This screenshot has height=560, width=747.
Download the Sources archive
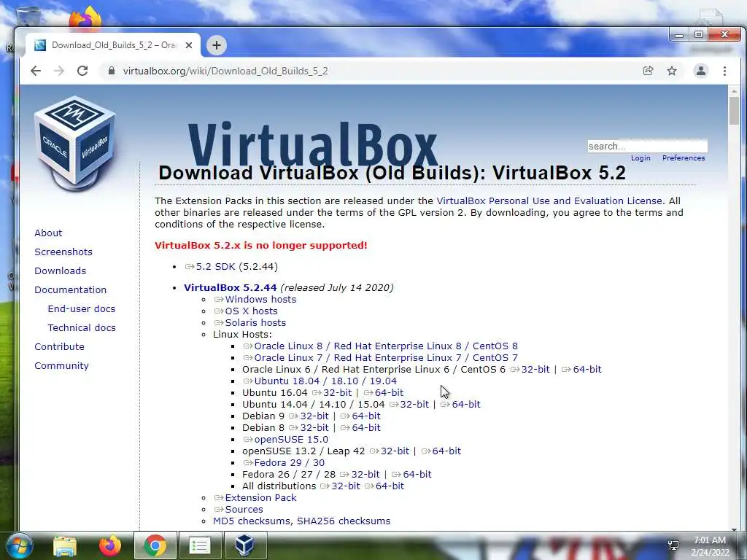click(x=239, y=510)
